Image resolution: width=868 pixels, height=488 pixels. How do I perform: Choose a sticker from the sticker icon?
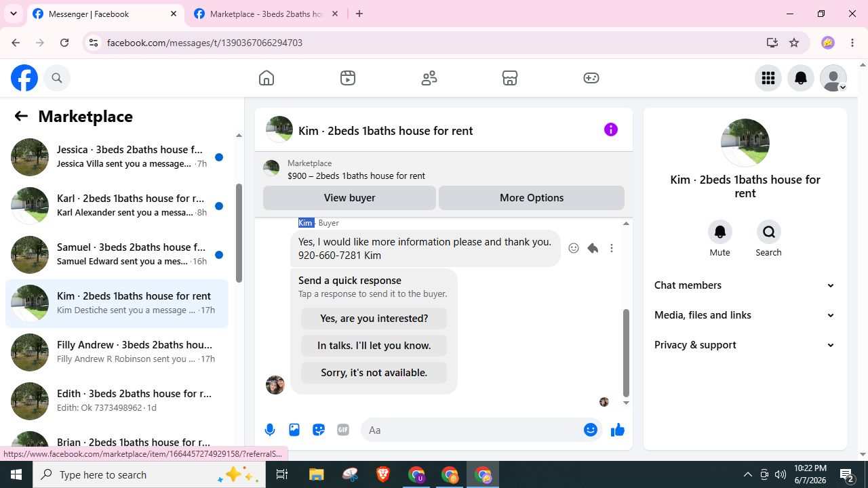(x=319, y=430)
